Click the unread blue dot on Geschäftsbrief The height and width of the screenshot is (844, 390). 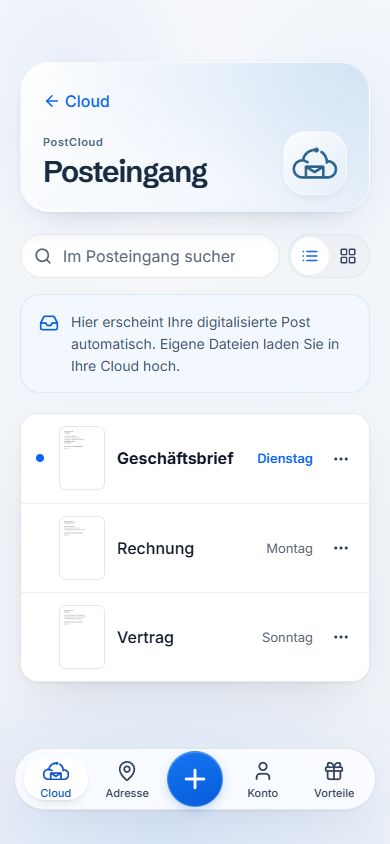coord(40,458)
